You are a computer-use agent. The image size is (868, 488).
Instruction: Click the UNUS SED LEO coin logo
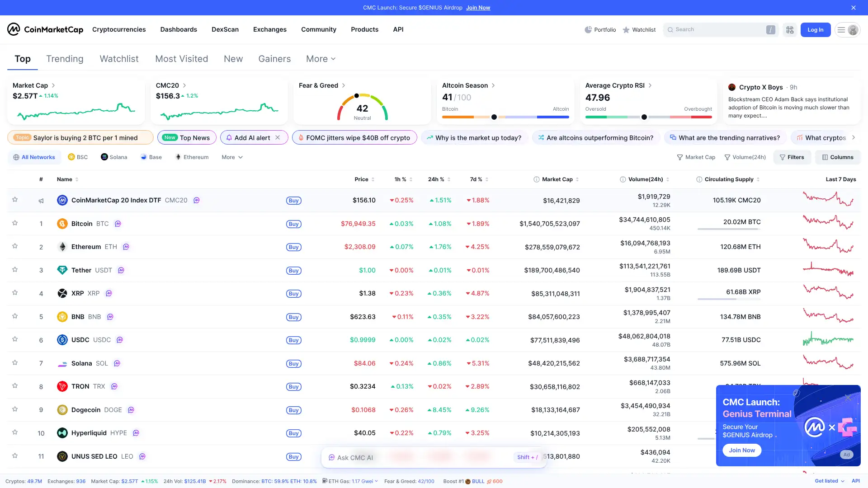click(62, 456)
